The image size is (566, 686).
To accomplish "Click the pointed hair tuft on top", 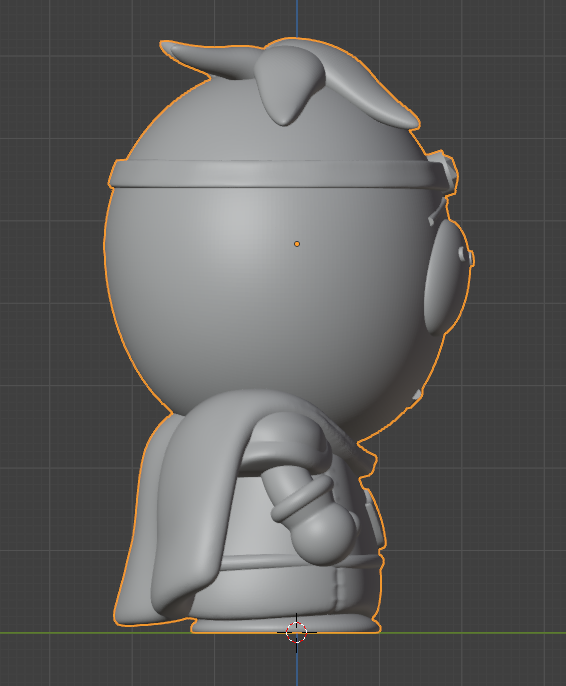I will (290, 85).
